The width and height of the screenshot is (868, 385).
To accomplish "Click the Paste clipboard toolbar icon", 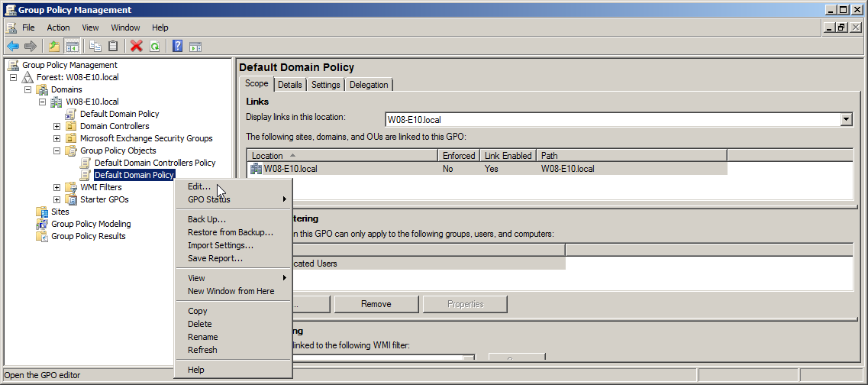I will click(113, 46).
